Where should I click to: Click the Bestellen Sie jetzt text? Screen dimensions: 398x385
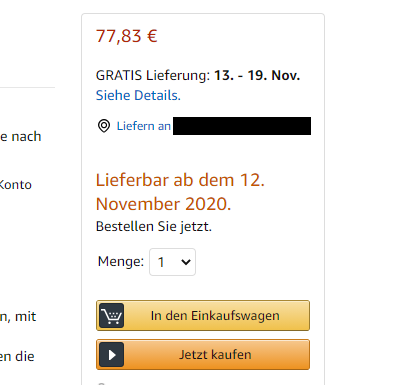(154, 227)
